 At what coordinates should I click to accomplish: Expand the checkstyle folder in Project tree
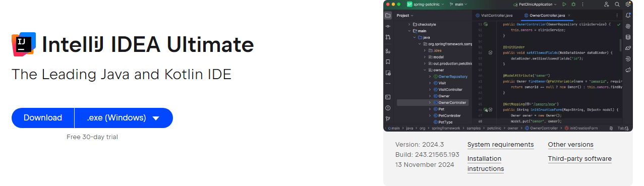409,24
